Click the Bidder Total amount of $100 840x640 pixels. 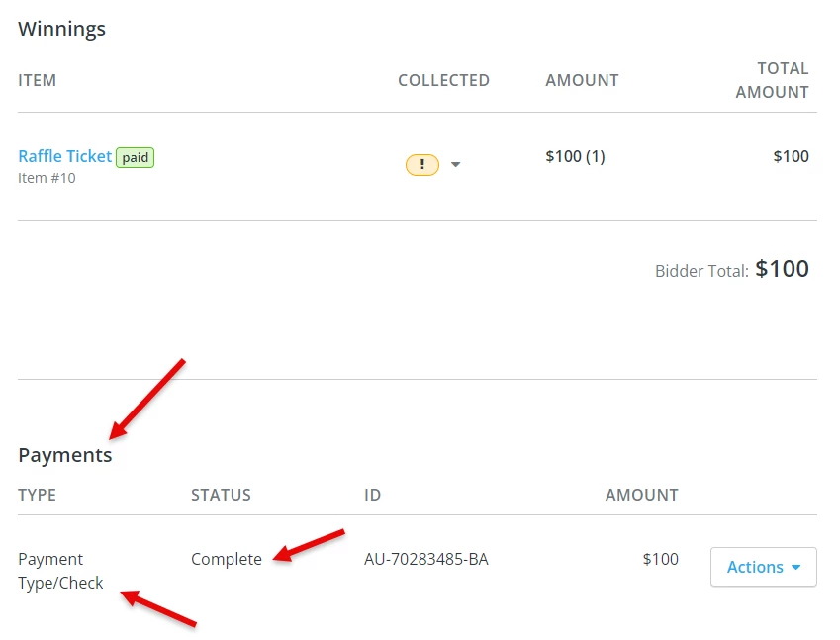[x=783, y=269]
